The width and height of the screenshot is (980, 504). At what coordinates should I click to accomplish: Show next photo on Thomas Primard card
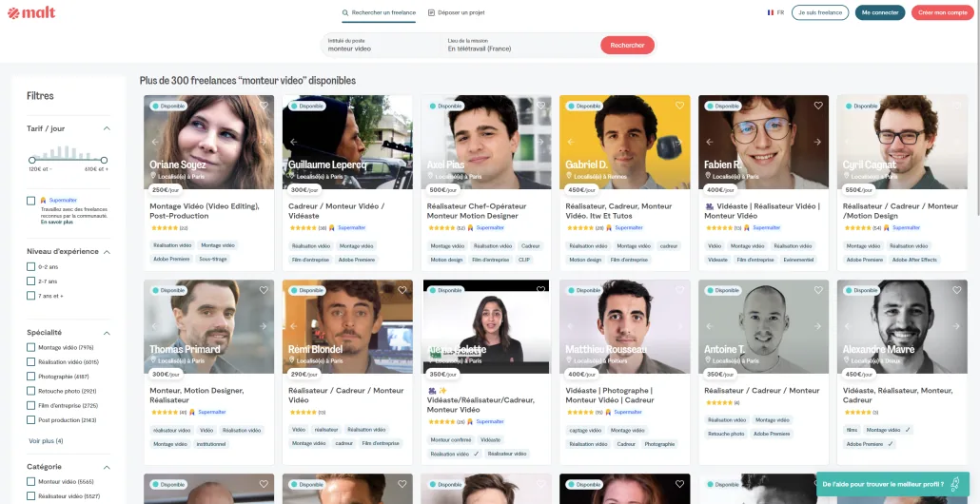click(x=264, y=326)
